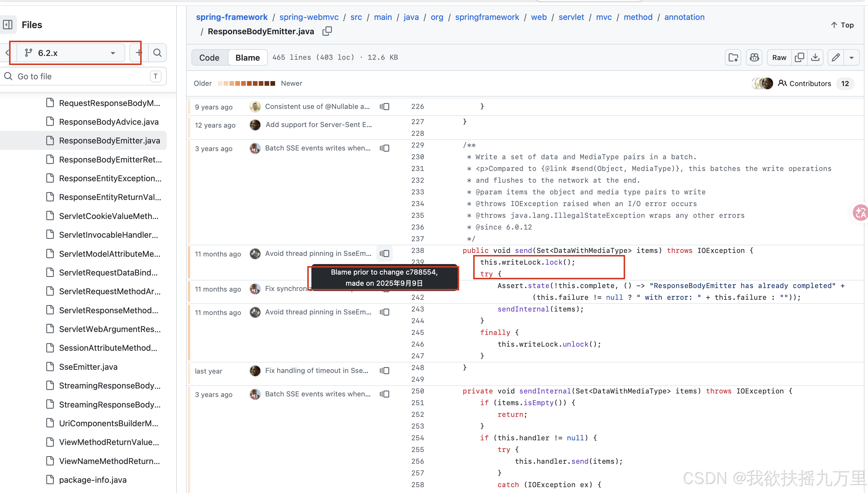Image resolution: width=868 pixels, height=493 pixels.
Task: Click file icon beside ServletRequestMethodAr...
Action: 50,291
